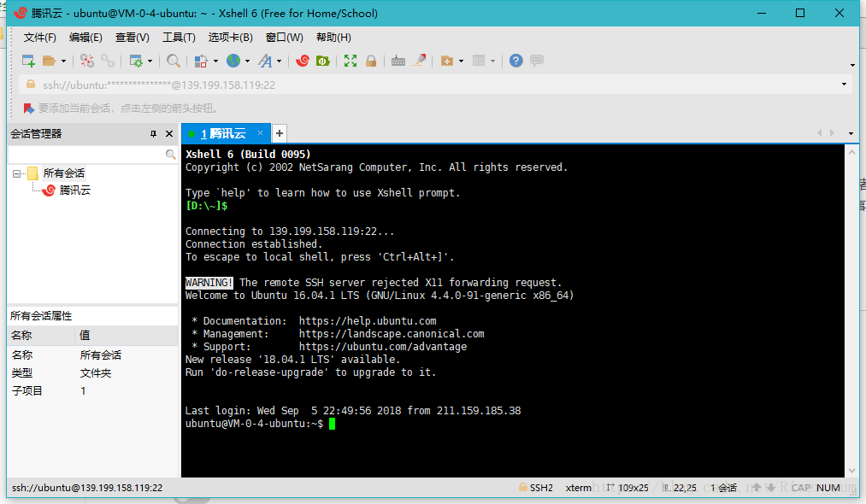Select the 所有会话 folder
This screenshot has width=866, height=504.
(x=64, y=173)
